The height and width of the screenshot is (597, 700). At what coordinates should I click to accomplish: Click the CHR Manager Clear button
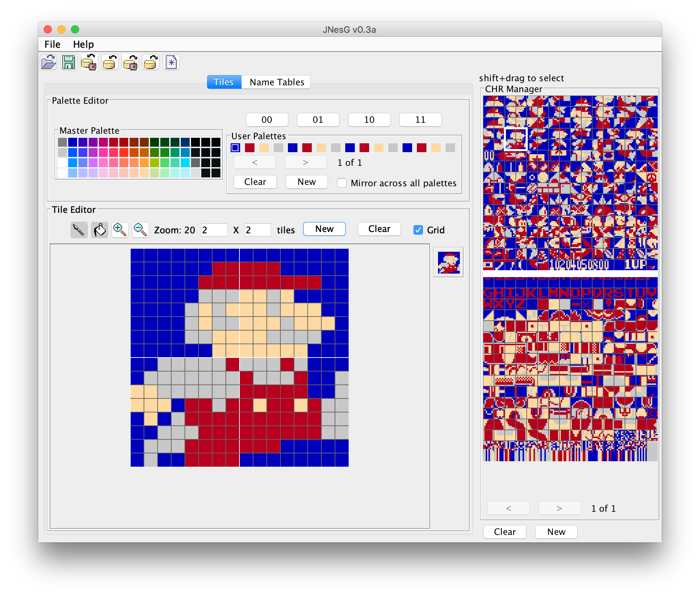click(505, 532)
